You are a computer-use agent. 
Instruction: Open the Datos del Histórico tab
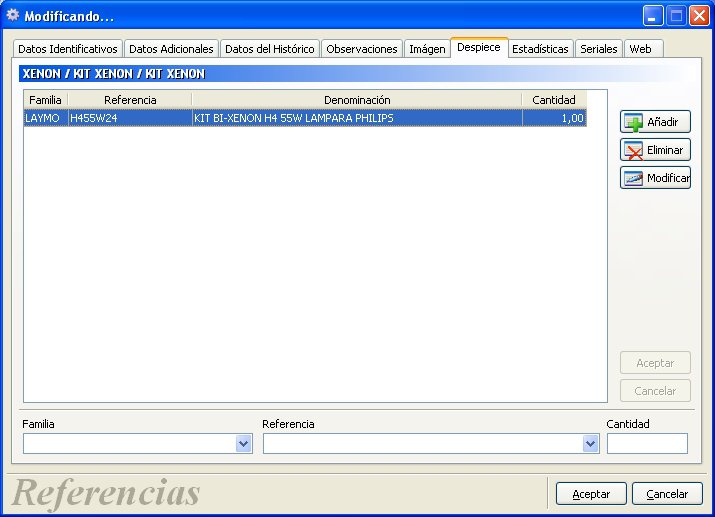pyautogui.click(x=270, y=49)
